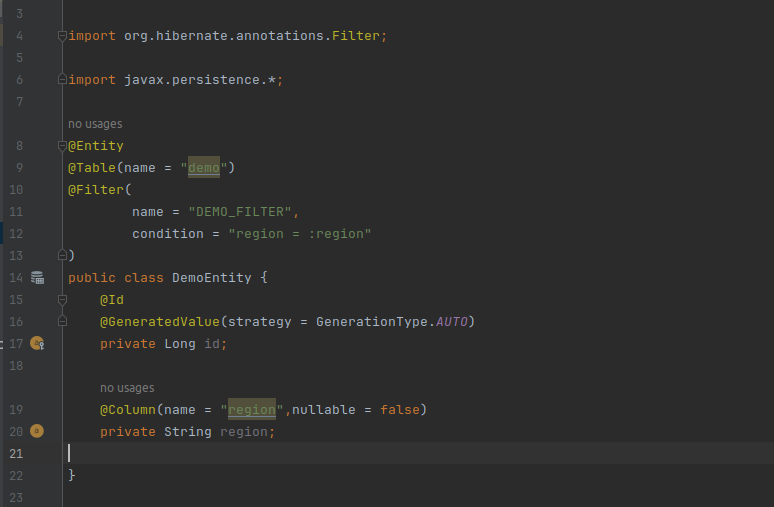Image resolution: width=774 pixels, height=507 pixels.
Task: Click the "DEMO_FILTER" string literal
Action: pyautogui.click(x=240, y=212)
